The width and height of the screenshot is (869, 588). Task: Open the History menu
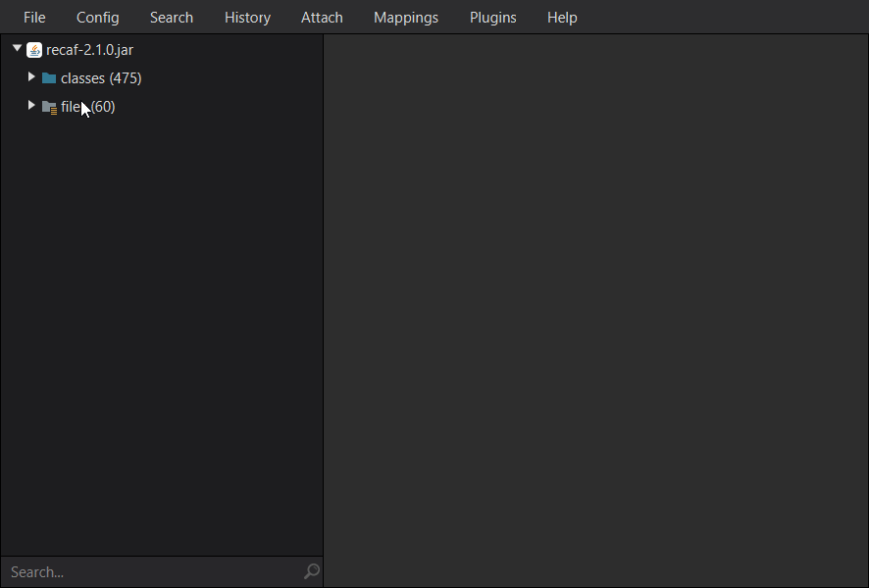247,17
